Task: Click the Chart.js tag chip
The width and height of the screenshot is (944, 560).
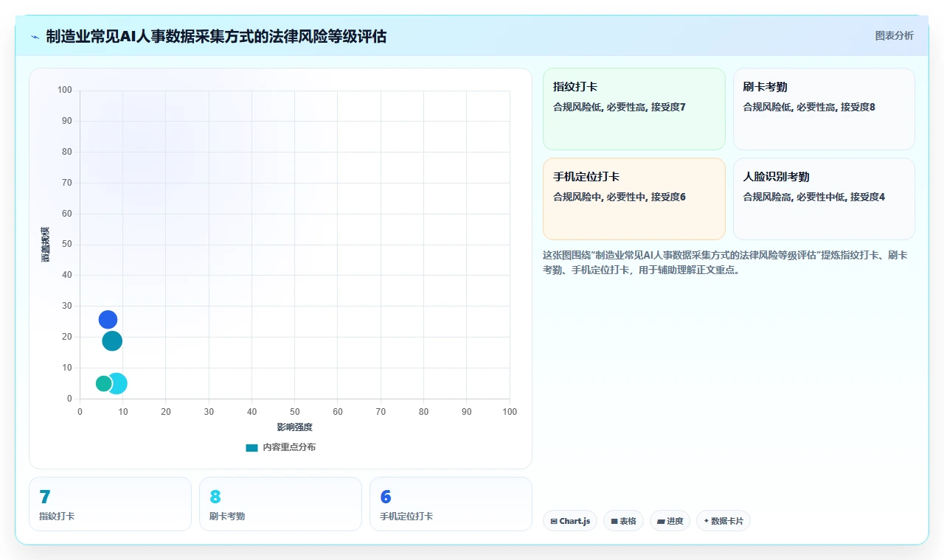Action: (570, 521)
